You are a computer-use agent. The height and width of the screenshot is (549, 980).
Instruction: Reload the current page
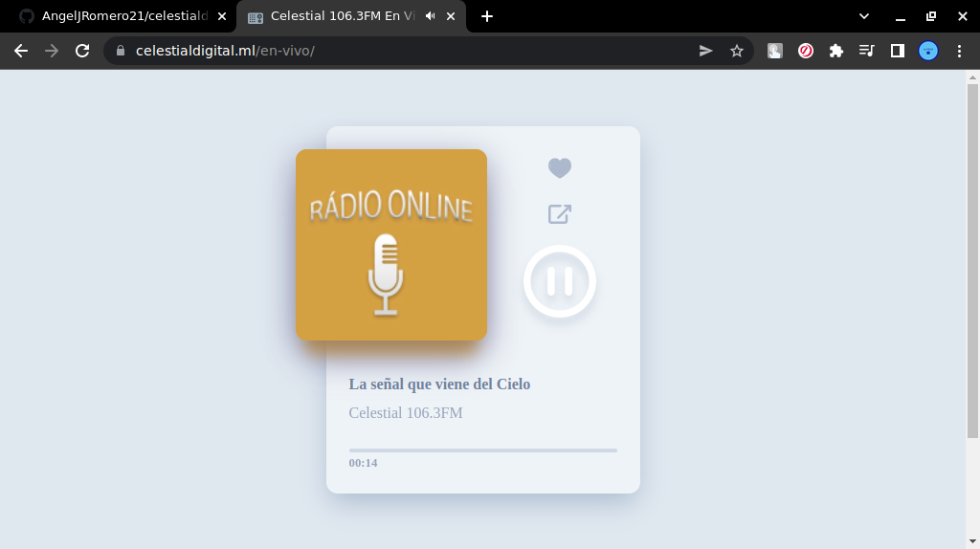coord(82,51)
